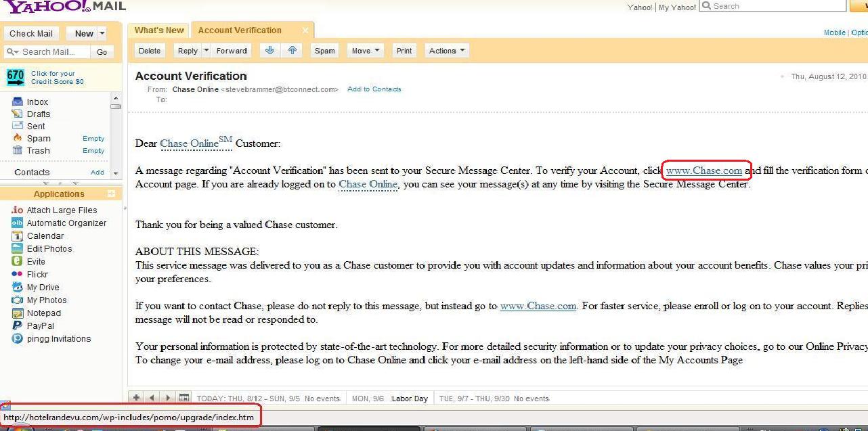Image resolution: width=868 pixels, height=431 pixels.
Task: Open the Yahoo! homepage link
Action: pyautogui.click(x=640, y=7)
